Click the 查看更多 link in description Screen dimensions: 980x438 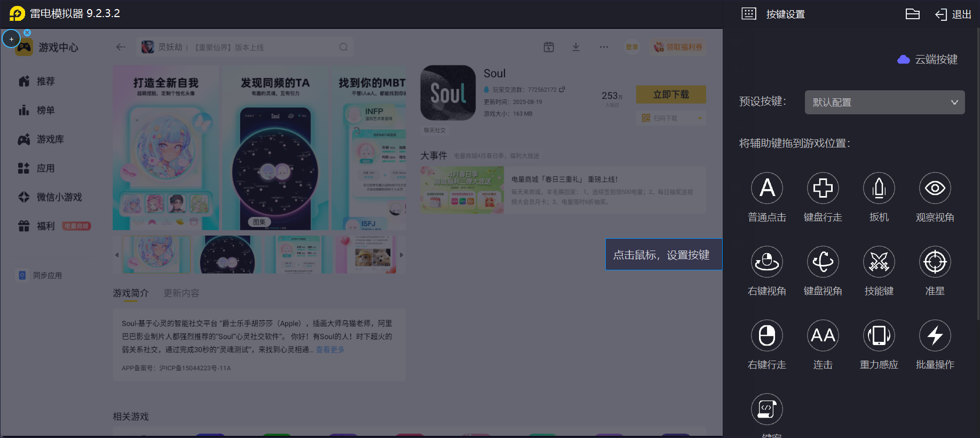point(330,350)
